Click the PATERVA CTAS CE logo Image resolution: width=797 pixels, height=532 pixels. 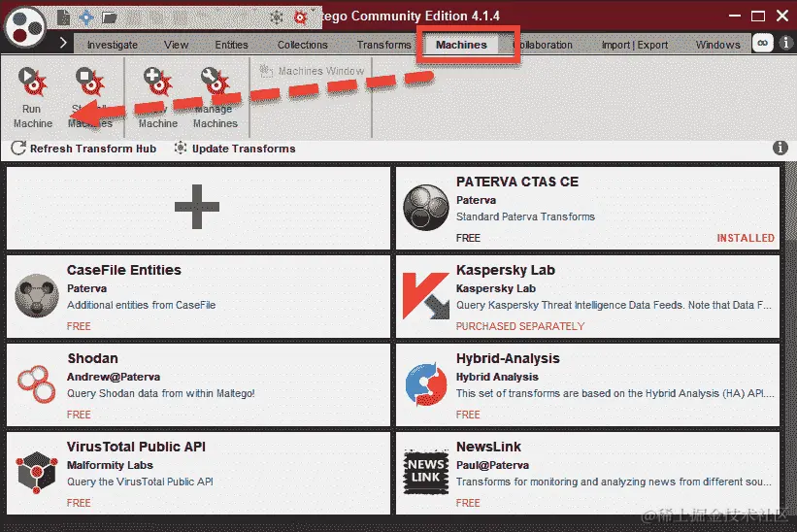click(426, 208)
